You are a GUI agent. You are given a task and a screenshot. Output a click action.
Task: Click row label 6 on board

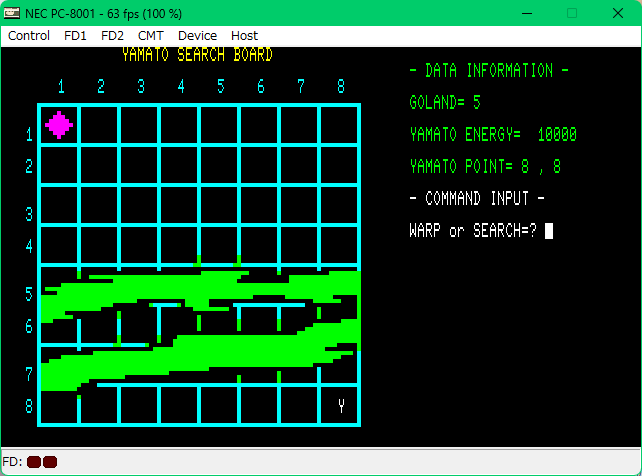[29, 326]
